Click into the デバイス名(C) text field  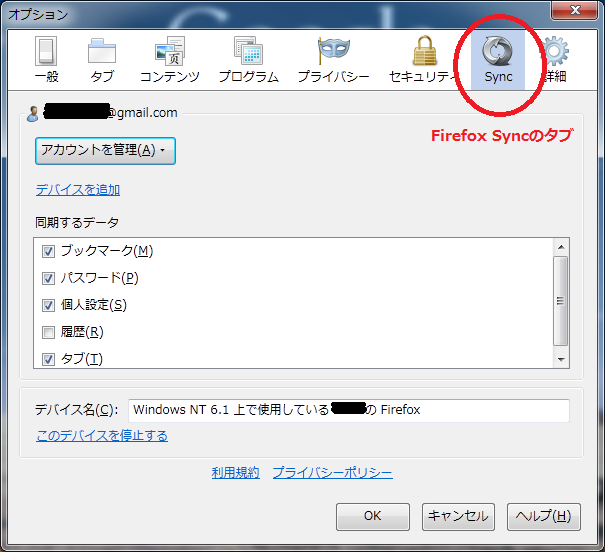(349, 410)
